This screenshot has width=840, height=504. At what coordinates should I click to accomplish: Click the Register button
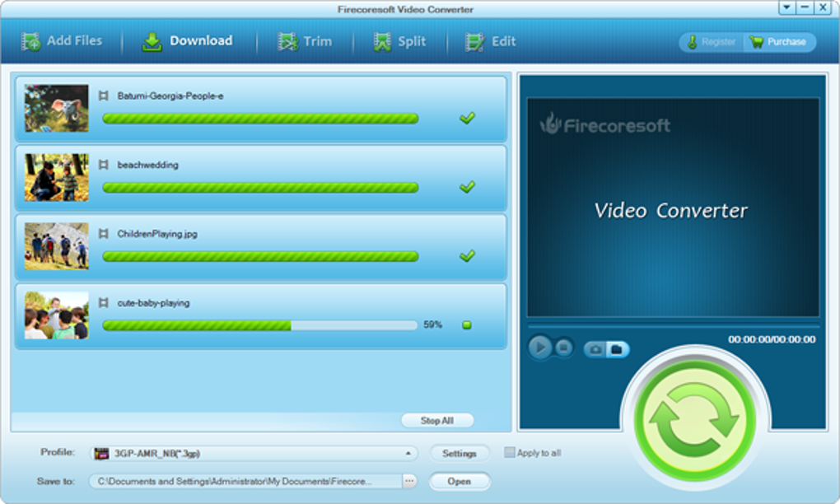click(x=712, y=42)
